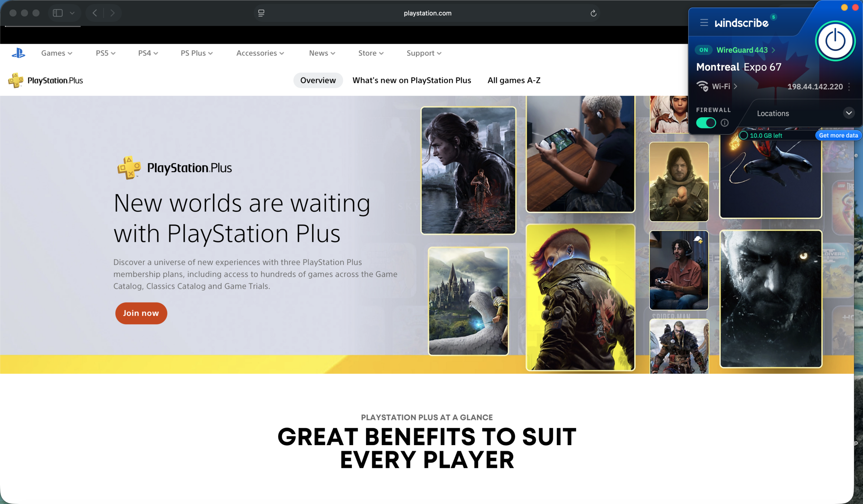Viewport: 863px width, 504px height.
Task: Expand the Accessories menu
Action: pos(260,53)
